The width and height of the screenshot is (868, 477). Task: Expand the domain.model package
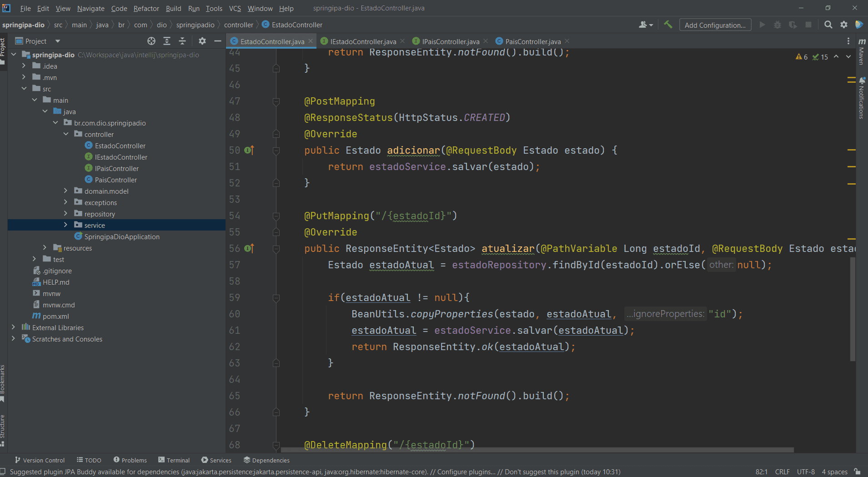pyautogui.click(x=66, y=191)
